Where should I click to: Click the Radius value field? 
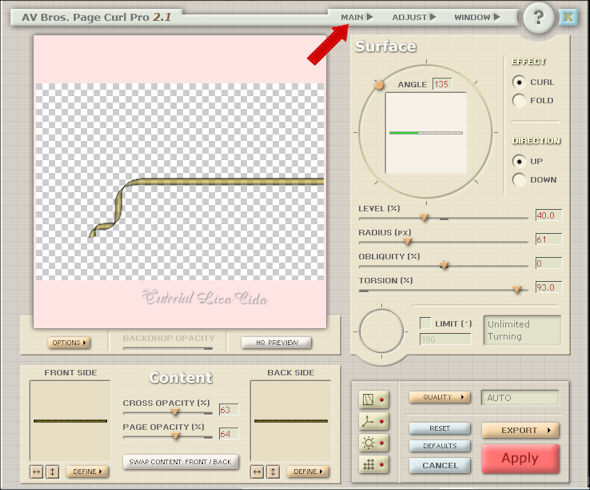pos(549,239)
